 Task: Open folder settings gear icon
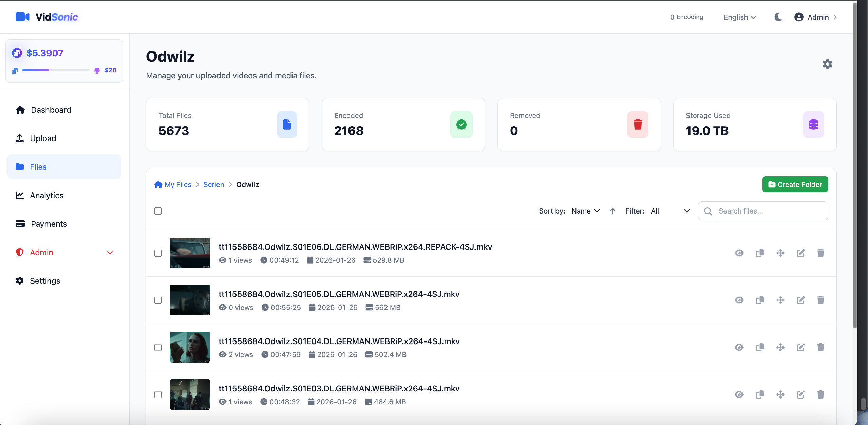[827, 64]
